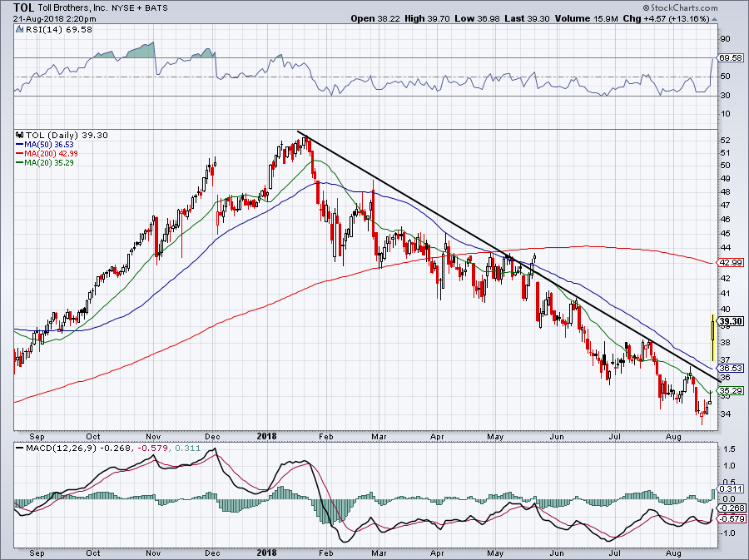Click the 2018 label under the MACD panel
The height and width of the screenshot is (560, 749).
point(266,553)
